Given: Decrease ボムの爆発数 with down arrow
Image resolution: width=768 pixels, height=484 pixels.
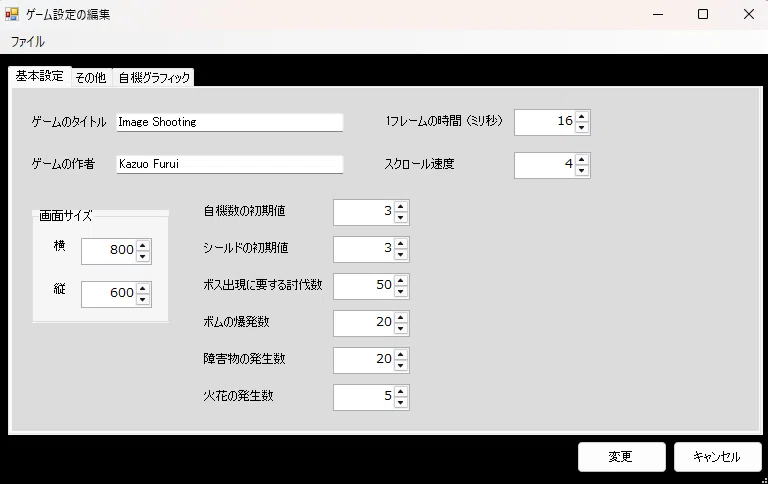Looking at the screenshot, I should [401, 328].
